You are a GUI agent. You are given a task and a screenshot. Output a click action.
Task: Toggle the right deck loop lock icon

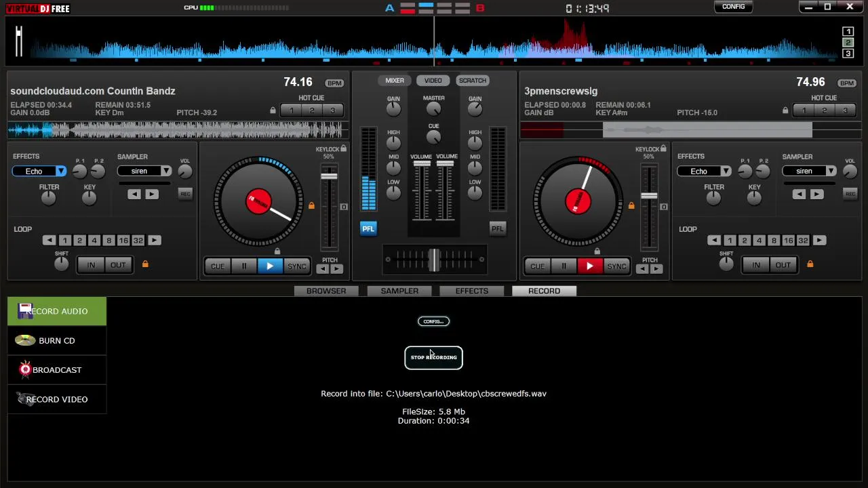coord(810,264)
